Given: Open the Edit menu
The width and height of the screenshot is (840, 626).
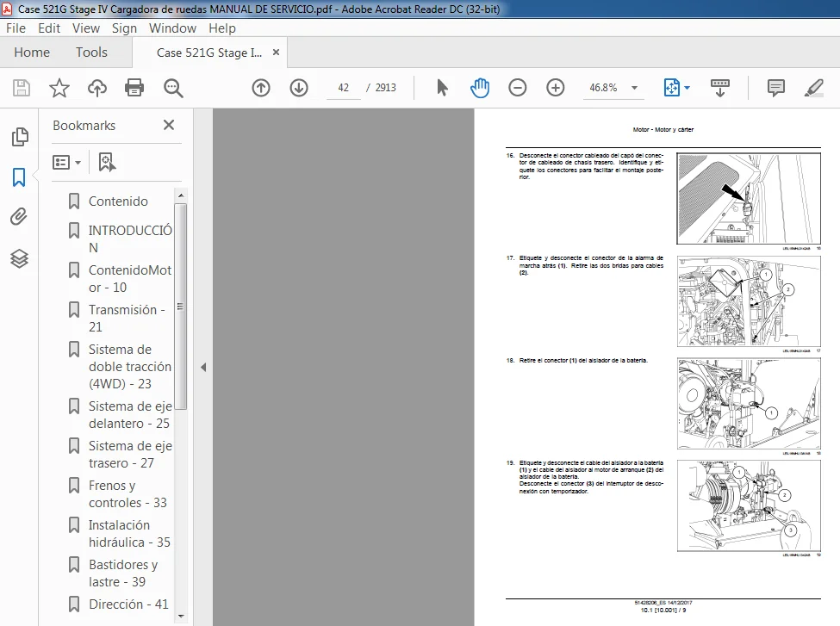Looking at the screenshot, I should (x=49, y=28).
